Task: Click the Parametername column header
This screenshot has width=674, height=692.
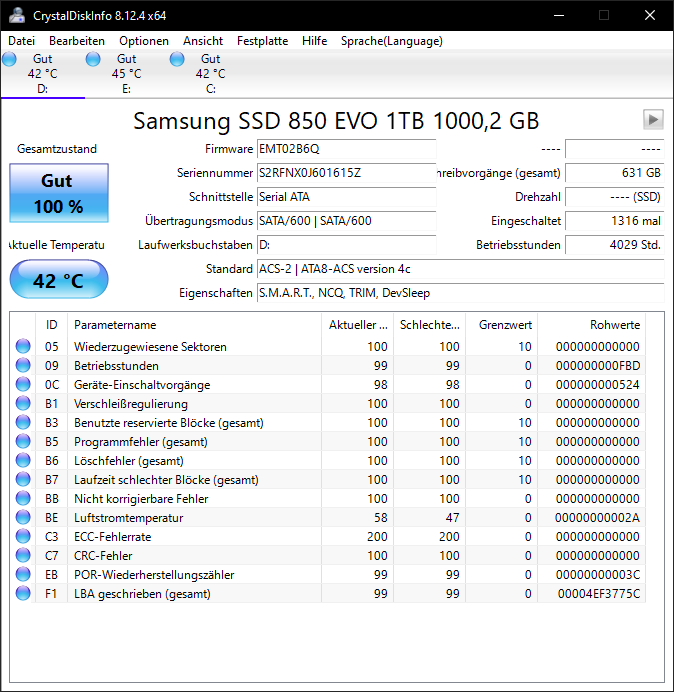Action: pos(194,325)
